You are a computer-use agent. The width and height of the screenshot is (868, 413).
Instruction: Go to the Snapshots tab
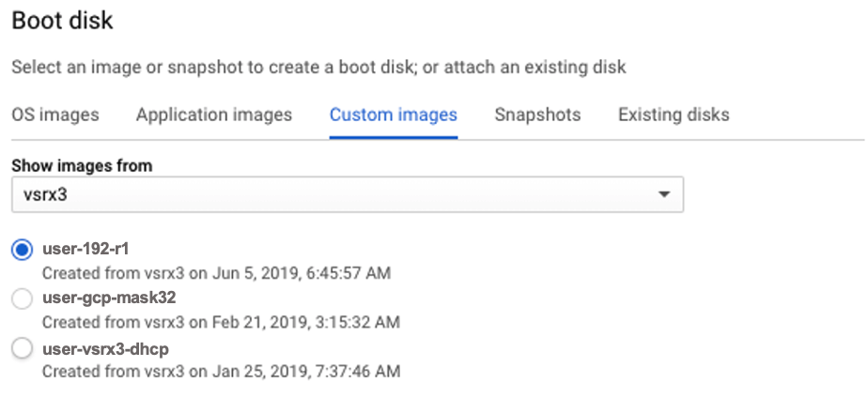(537, 115)
